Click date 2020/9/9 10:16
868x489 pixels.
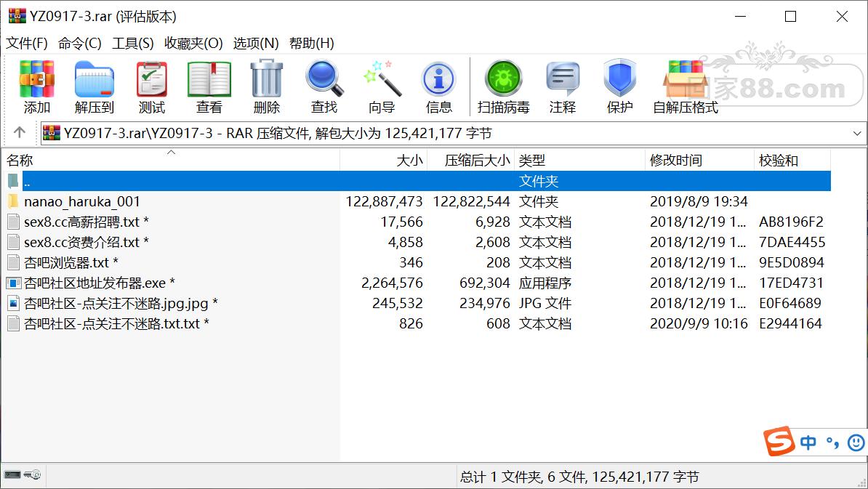[699, 323]
